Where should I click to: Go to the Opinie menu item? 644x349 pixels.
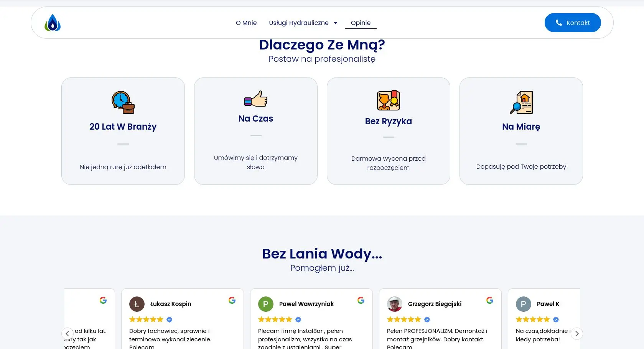pos(361,23)
